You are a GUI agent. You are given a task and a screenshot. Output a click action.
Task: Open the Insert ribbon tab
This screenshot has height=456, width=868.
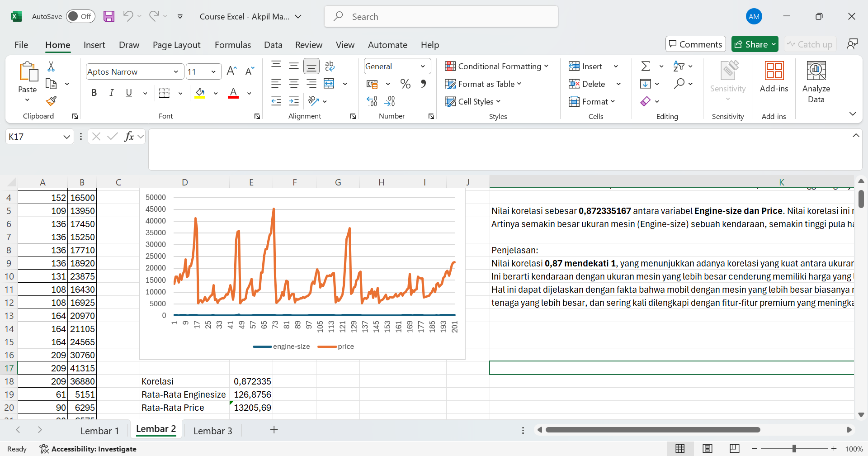[x=94, y=45]
